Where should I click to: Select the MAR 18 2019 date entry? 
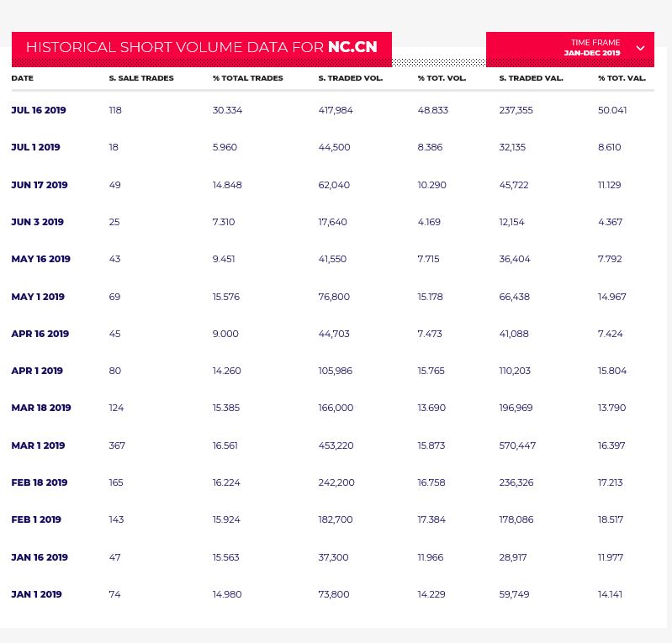click(x=41, y=408)
